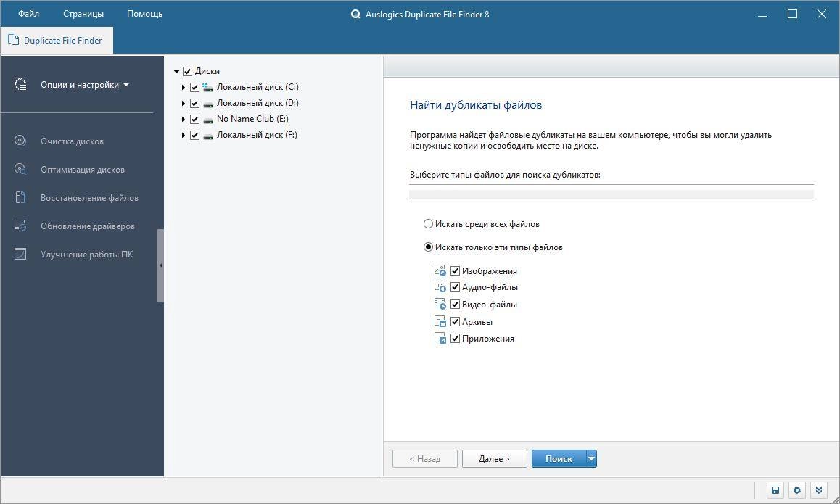Select the No Name Club (E:) label

coord(252,119)
